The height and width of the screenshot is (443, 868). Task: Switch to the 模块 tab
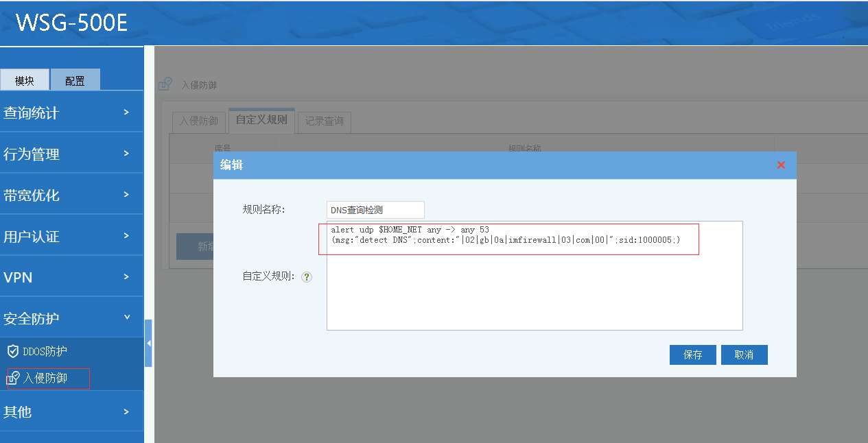(25, 80)
